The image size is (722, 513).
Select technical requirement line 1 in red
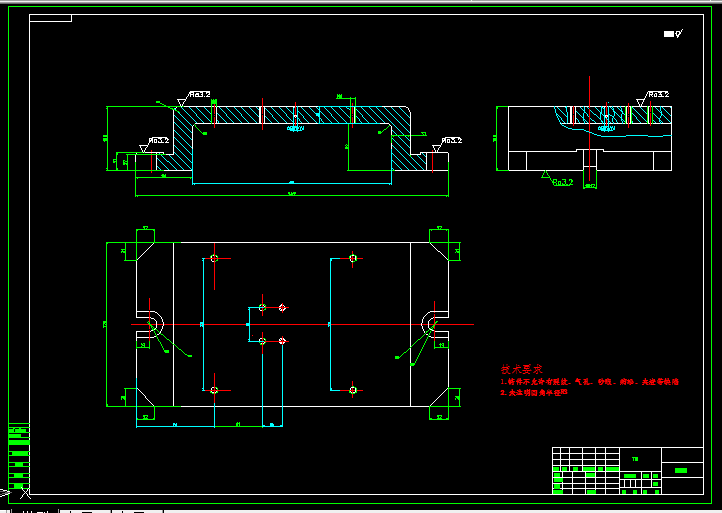point(589,382)
